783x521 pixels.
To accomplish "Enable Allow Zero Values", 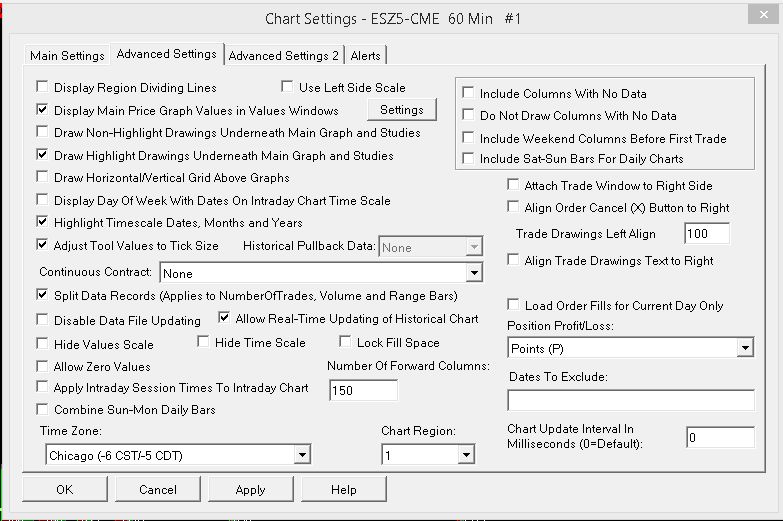I will click(x=42, y=366).
